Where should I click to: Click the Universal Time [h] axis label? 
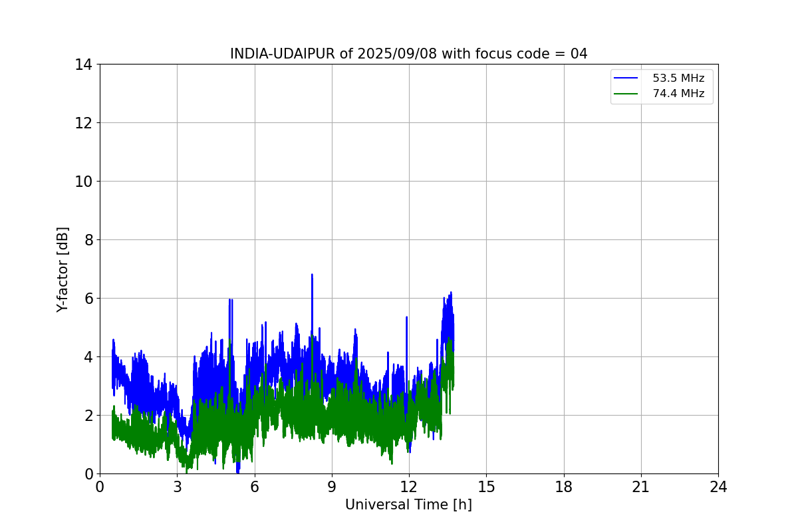click(x=408, y=505)
